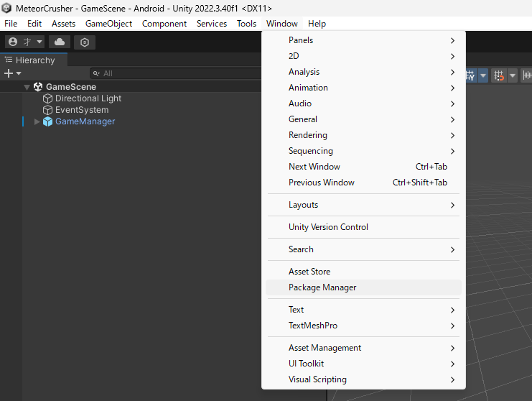
Task: Open Unity Version Control window
Action: 363,227
